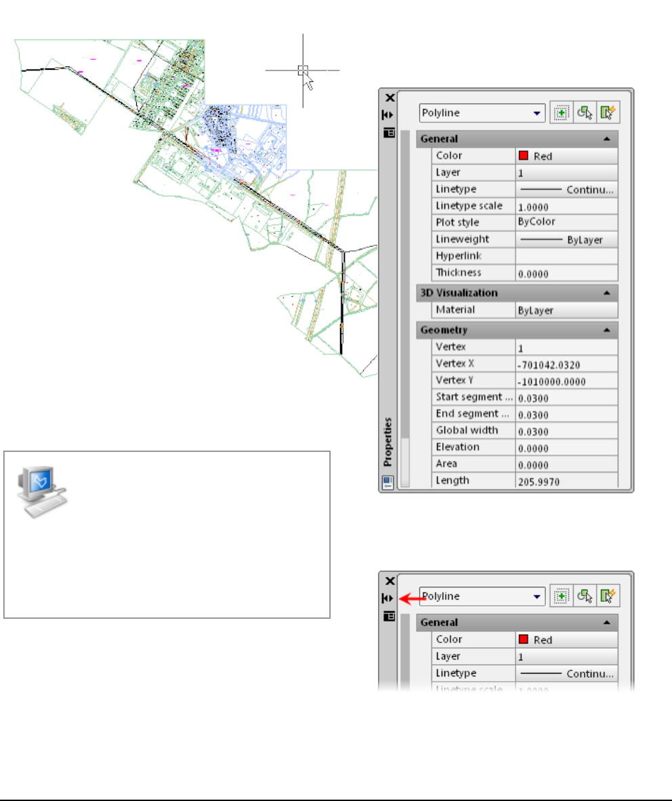Collapse the General section in upper palette
This screenshot has height=801, width=672.
click(607, 139)
